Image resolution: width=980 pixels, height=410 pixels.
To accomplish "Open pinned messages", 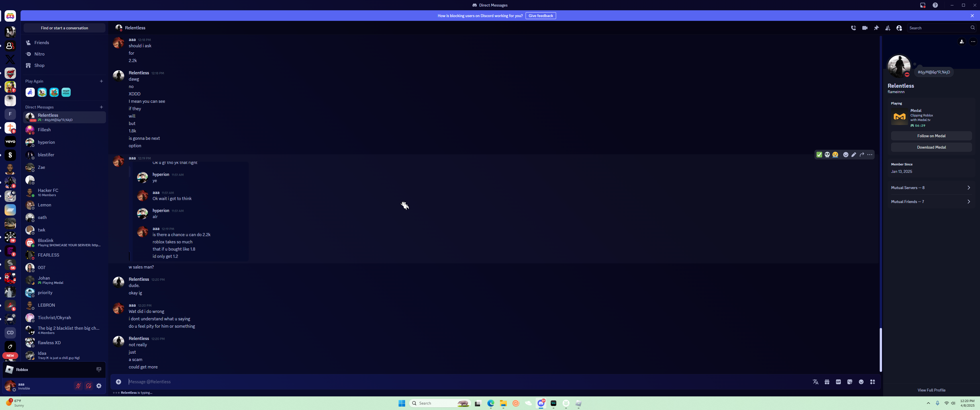I will (x=876, y=28).
